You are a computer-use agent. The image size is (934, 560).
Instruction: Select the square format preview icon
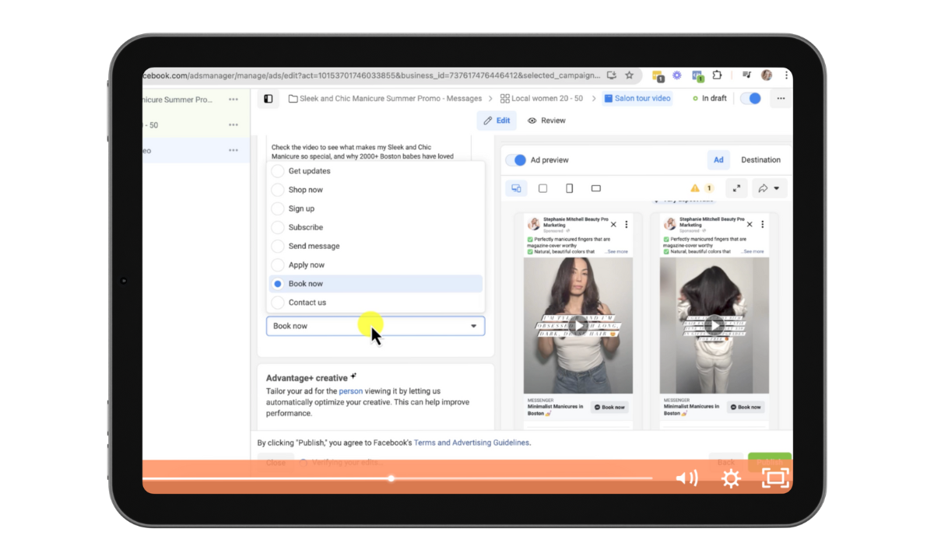(x=543, y=188)
